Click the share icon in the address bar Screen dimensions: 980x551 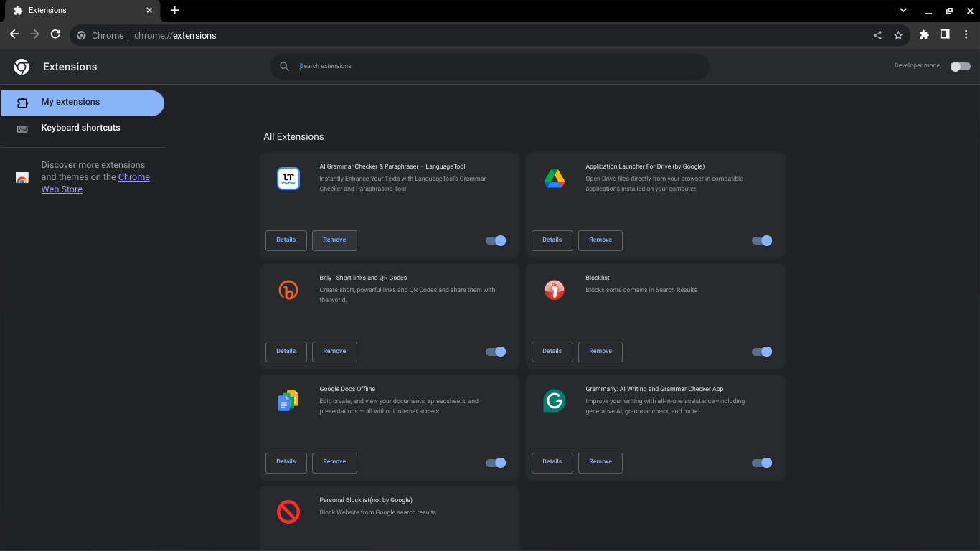click(877, 35)
